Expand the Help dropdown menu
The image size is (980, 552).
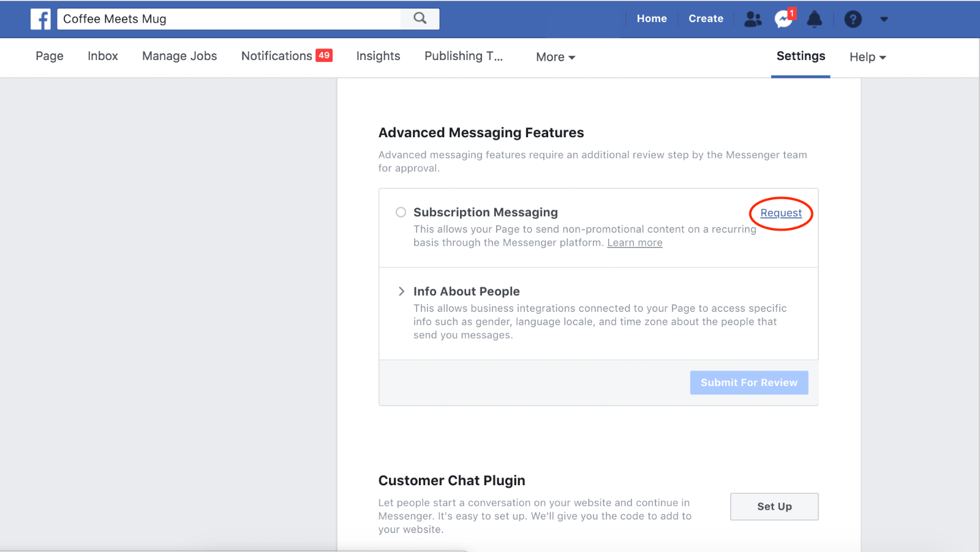[868, 57]
